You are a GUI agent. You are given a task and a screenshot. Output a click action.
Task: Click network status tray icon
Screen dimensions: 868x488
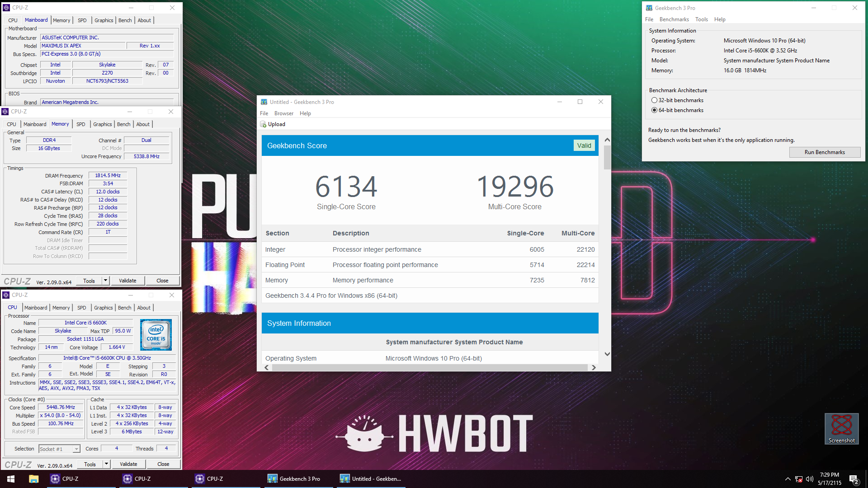799,479
